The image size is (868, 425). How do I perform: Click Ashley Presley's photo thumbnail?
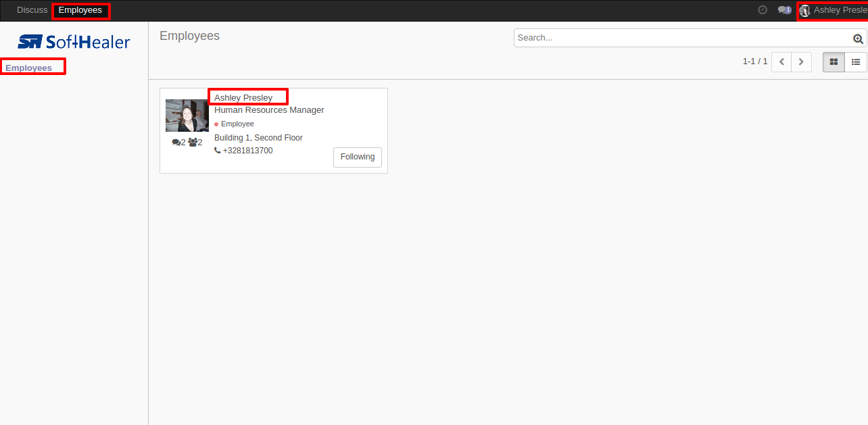187,116
